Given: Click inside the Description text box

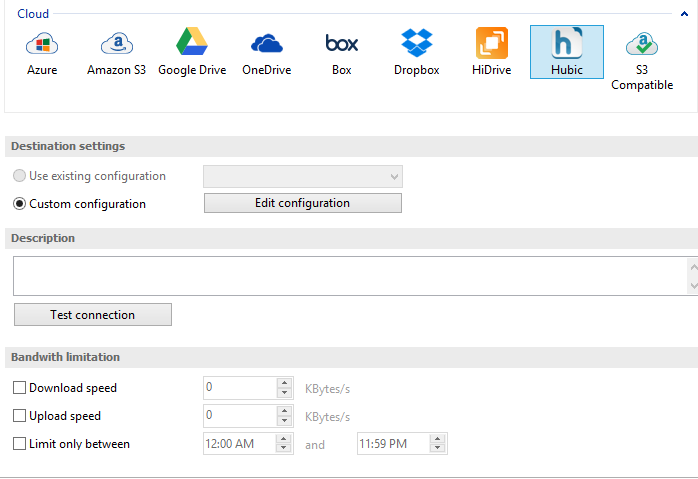Looking at the screenshot, I should 352,276.
